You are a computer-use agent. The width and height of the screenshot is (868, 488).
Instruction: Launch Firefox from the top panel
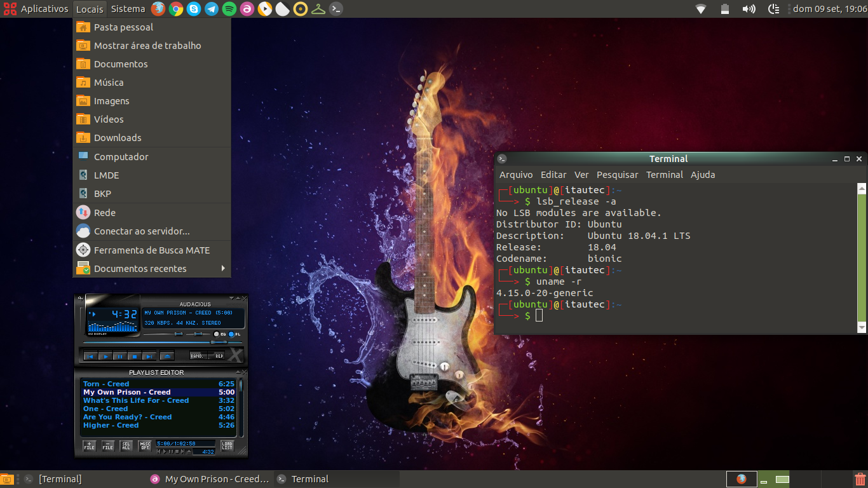pos(158,9)
